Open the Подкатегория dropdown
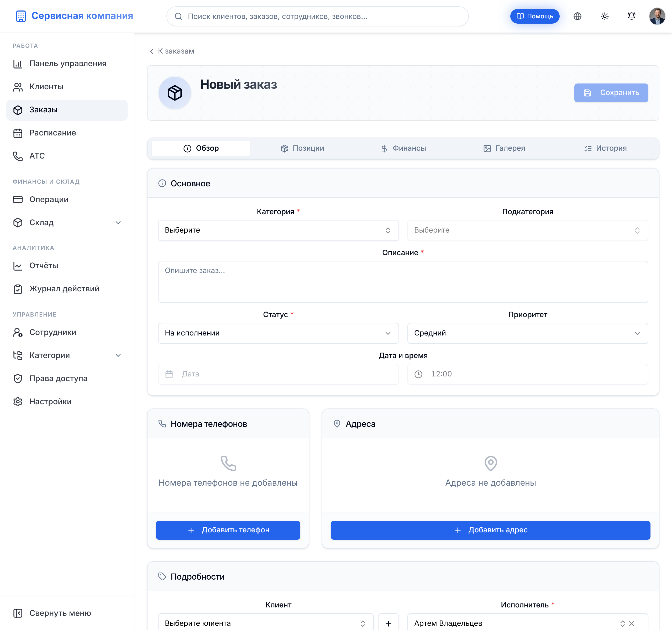This screenshot has width=672, height=630. click(x=527, y=230)
